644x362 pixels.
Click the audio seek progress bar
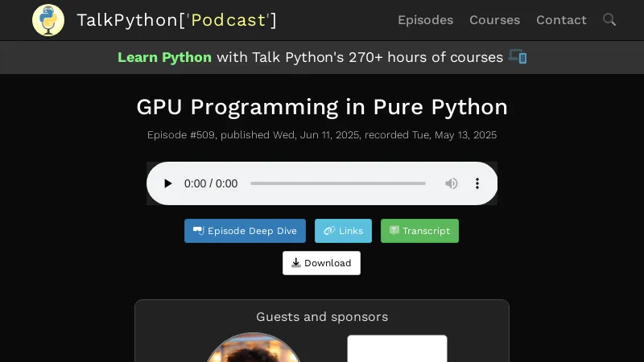(338, 183)
